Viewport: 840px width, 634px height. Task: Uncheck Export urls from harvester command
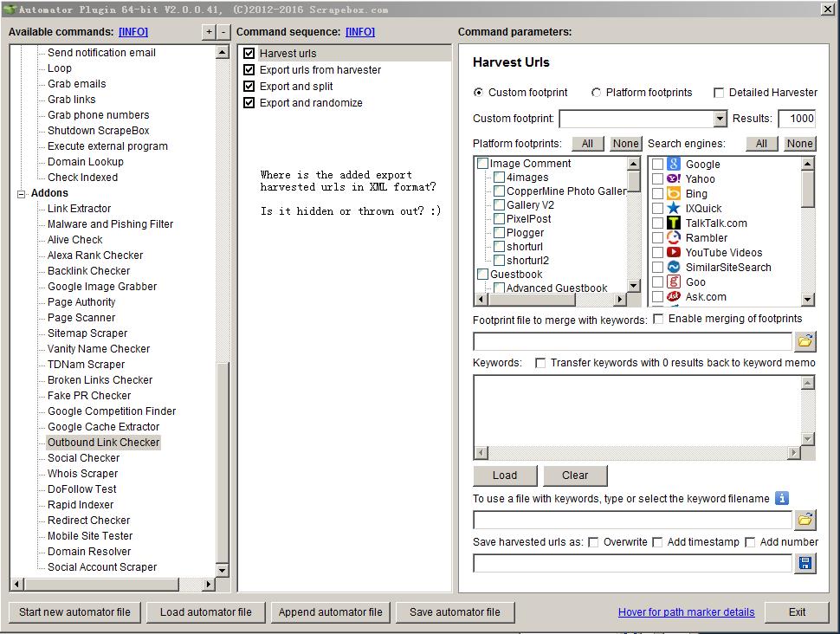pyautogui.click(x=249, y=69)
